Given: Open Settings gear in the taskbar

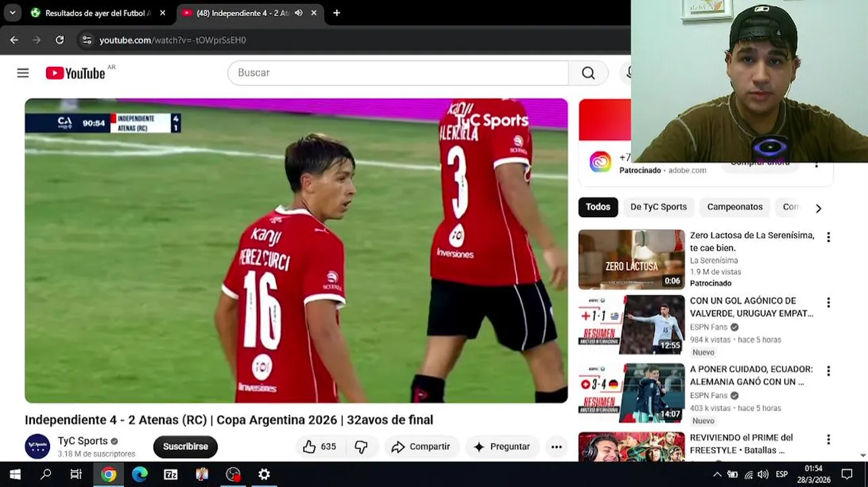Looking at the screenshot, I should (264, 474).
